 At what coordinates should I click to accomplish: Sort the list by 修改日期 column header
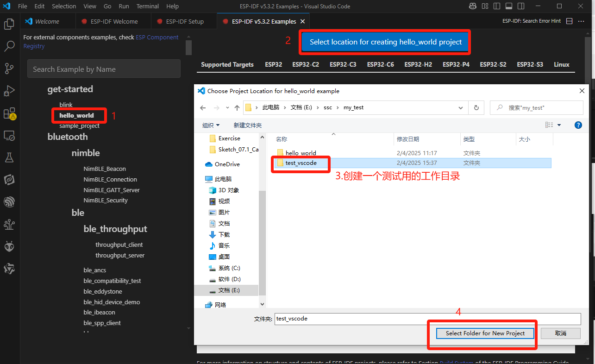pos(408,139)
